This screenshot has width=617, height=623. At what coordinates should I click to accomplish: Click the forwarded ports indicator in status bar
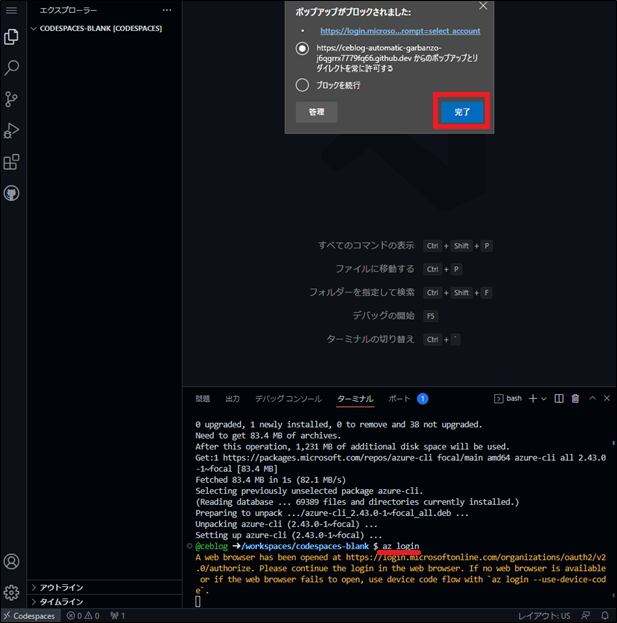tap(118, 616)
